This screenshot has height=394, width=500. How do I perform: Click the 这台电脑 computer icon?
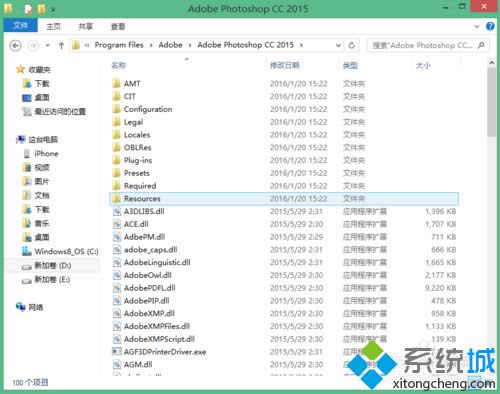(x=21, y=139)
